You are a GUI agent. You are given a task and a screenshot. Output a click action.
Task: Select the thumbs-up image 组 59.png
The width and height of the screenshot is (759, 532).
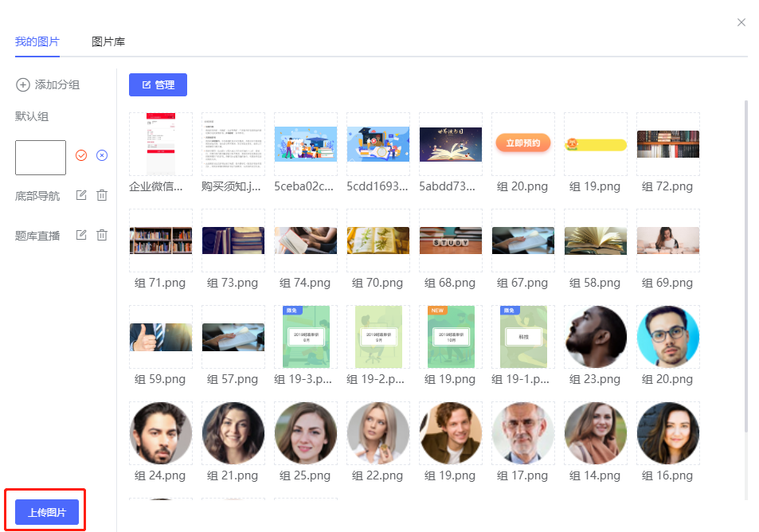pyautogui.click(x=160, y=337)
